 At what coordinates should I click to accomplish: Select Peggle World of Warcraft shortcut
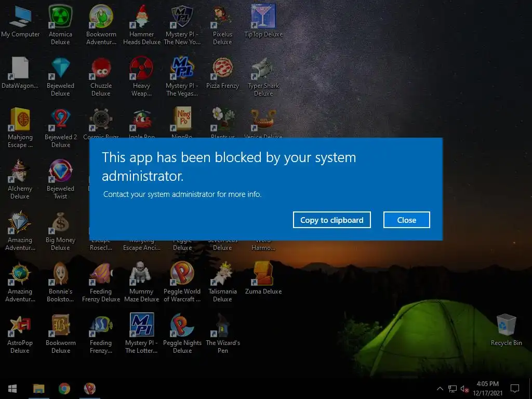(182, 282)
